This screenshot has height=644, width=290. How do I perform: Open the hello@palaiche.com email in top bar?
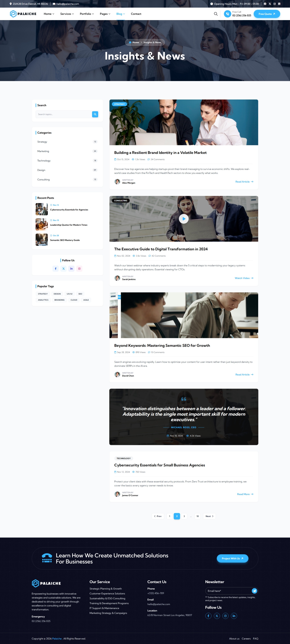point(66,4)
